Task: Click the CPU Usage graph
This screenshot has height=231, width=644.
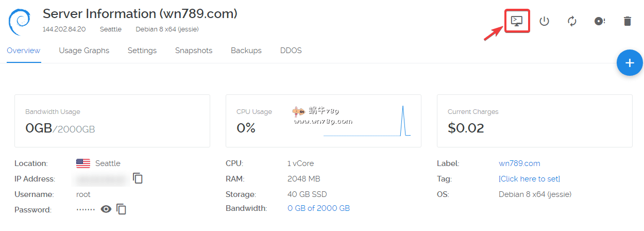Action: (367, 123)
